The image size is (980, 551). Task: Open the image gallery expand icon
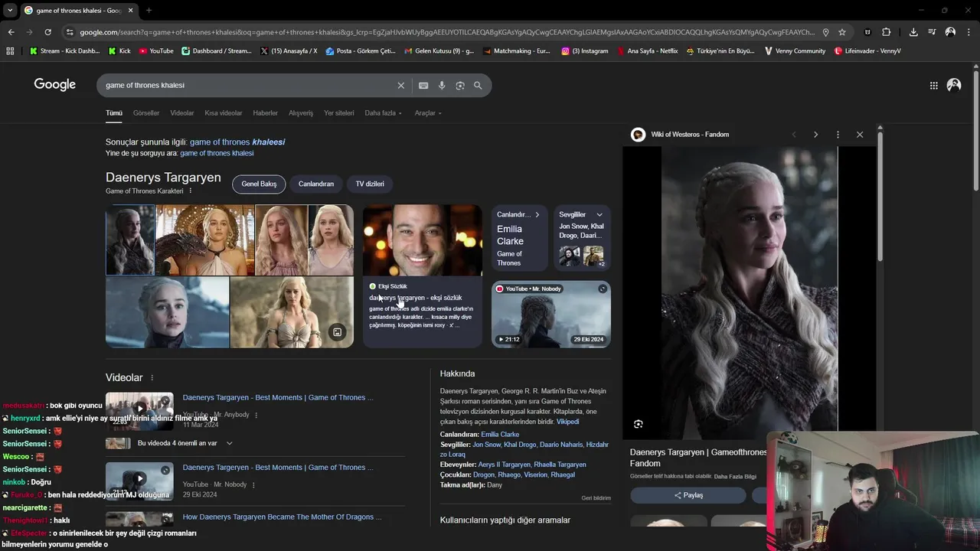337,332
